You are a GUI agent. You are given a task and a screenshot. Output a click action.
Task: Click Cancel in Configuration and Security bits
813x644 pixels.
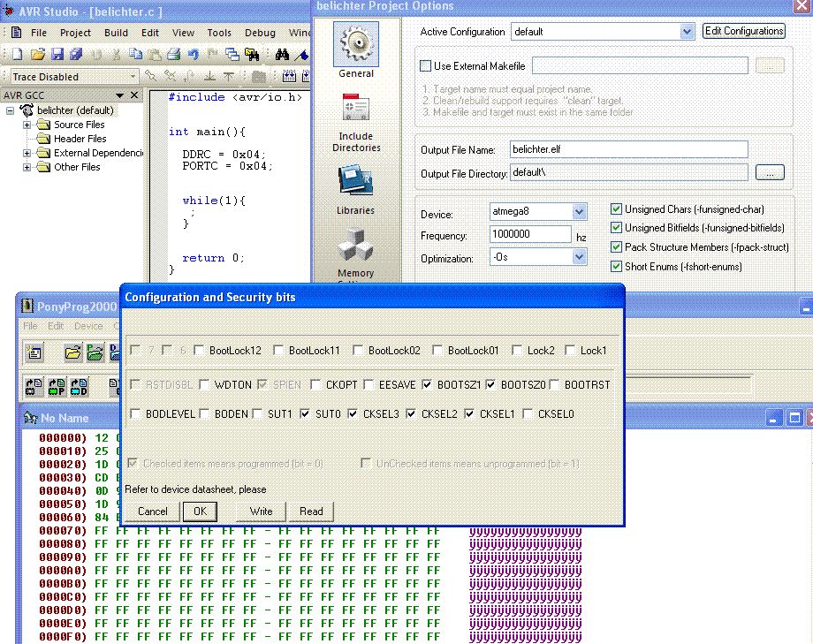pyautogui.click(x=152, y=511)
